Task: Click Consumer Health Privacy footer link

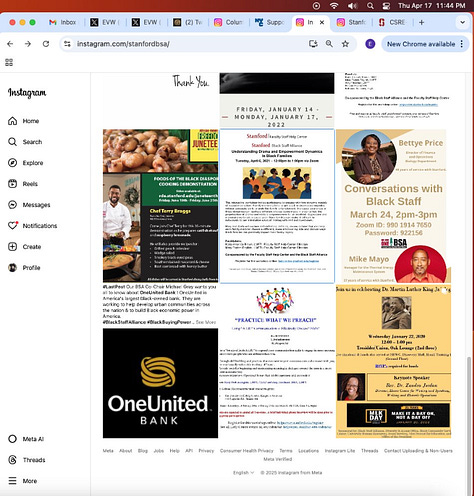Action: pos(247,451)
